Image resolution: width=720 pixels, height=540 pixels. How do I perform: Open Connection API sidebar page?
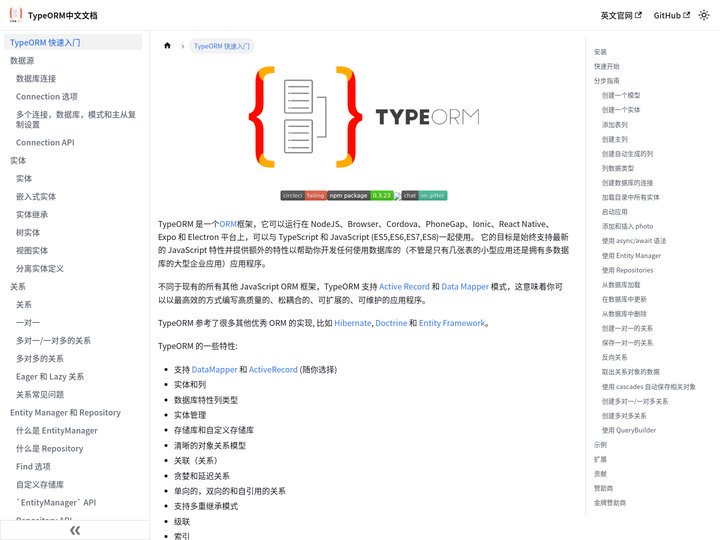pos(45,142)
